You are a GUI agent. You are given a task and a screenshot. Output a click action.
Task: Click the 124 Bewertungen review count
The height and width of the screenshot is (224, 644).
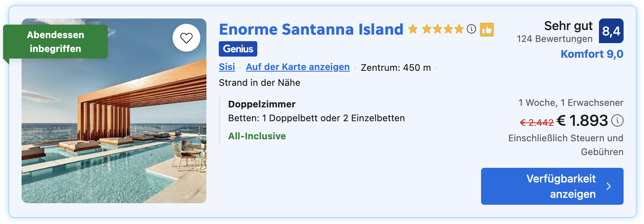(x=555, y=39)
